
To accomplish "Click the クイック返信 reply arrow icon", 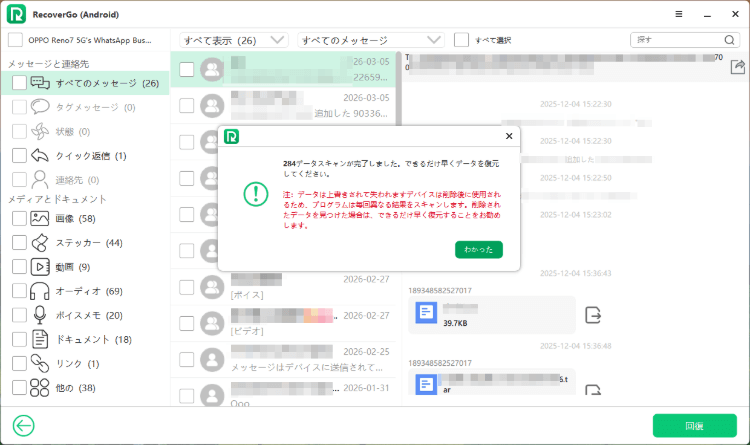I will click(x=40, y=156).
